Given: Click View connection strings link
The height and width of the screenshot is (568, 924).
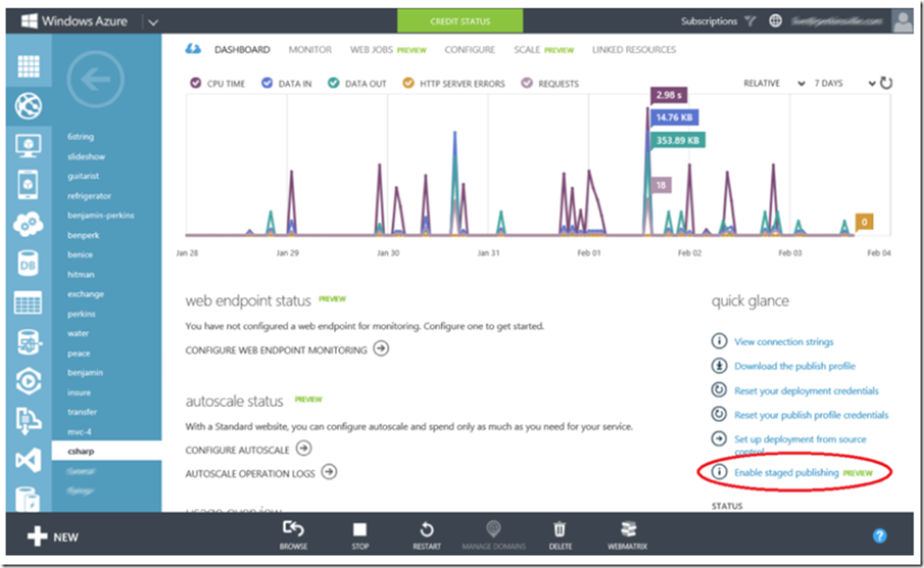Looking at the screenshot, I should pyautogui.click(x=784, y=341).
